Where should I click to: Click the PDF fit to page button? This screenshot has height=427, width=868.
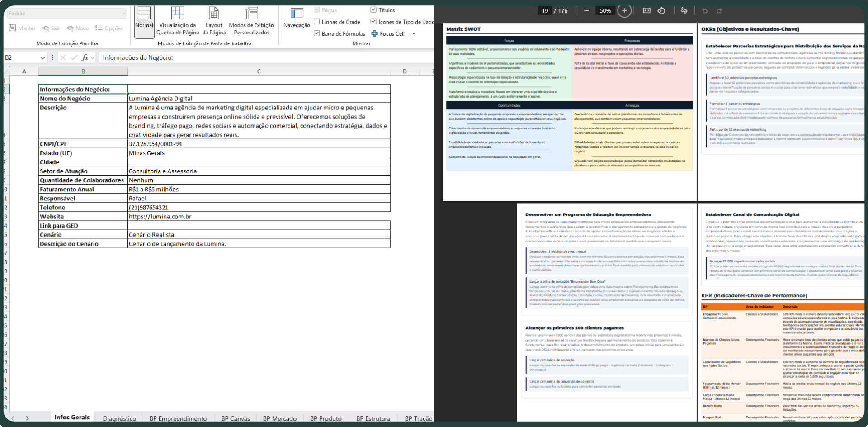[x=647, y=10]
